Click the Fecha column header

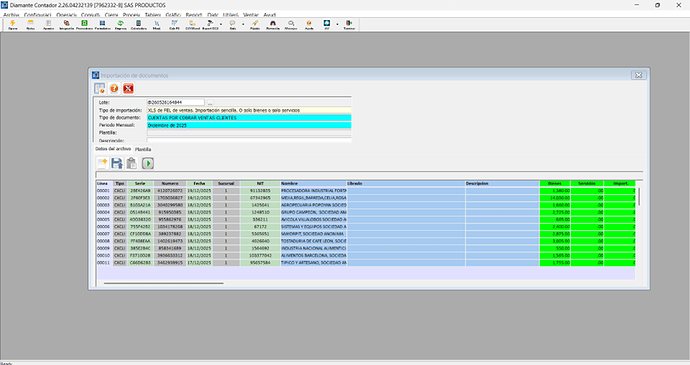199,183
